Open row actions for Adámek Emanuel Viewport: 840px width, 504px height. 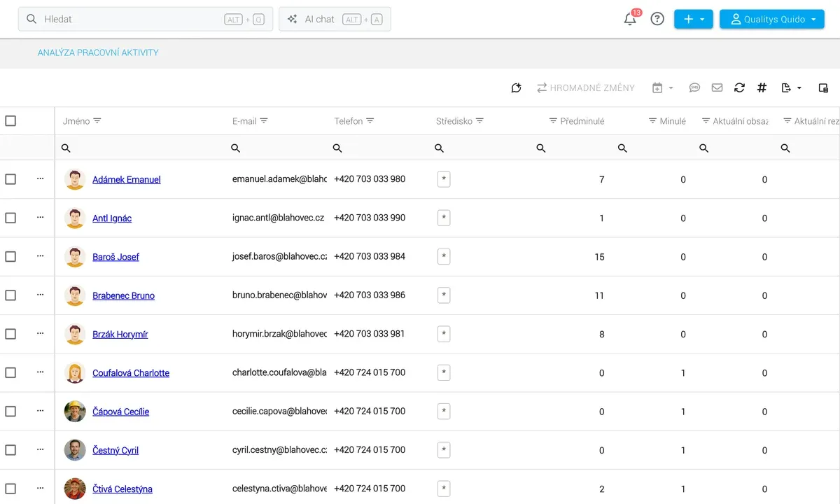(x=40, y=179)
